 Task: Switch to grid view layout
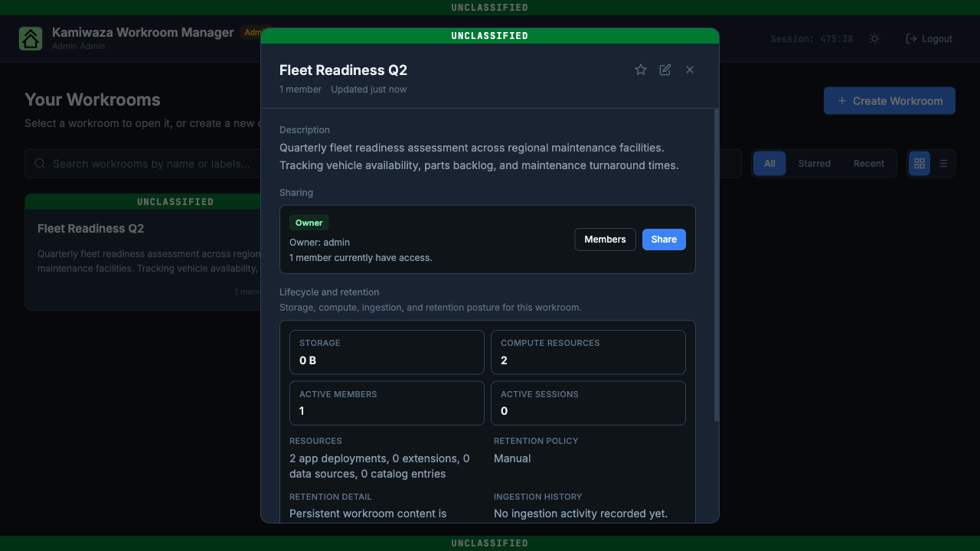click(920, 164)
